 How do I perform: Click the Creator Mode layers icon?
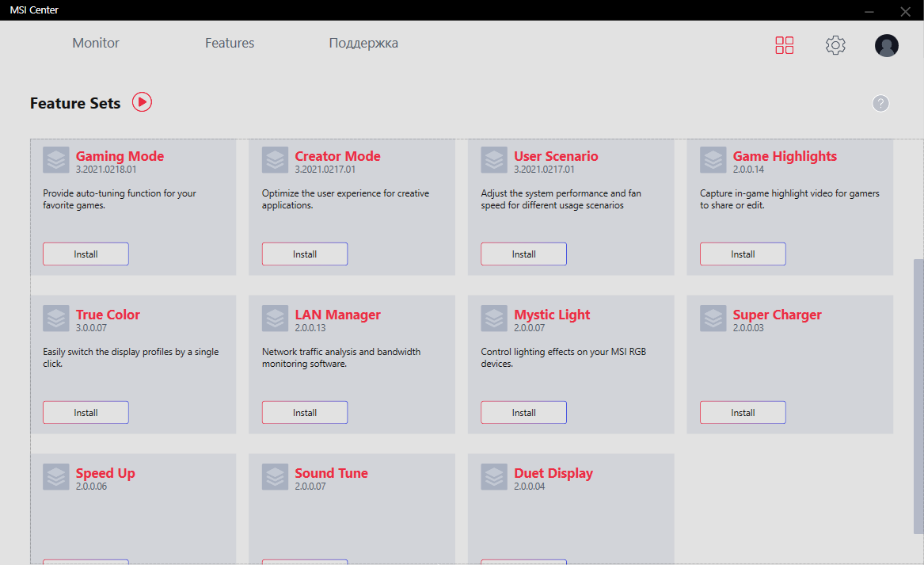(276, 160)
